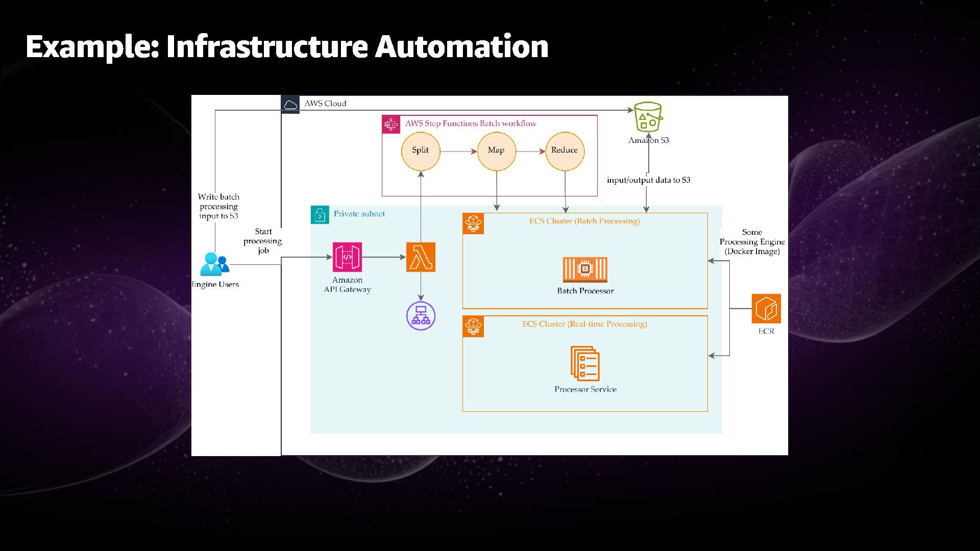This screenshot has height=551, width=980.
Task: Click the Amazon API Gateway icon
Action: pos(347,257)
